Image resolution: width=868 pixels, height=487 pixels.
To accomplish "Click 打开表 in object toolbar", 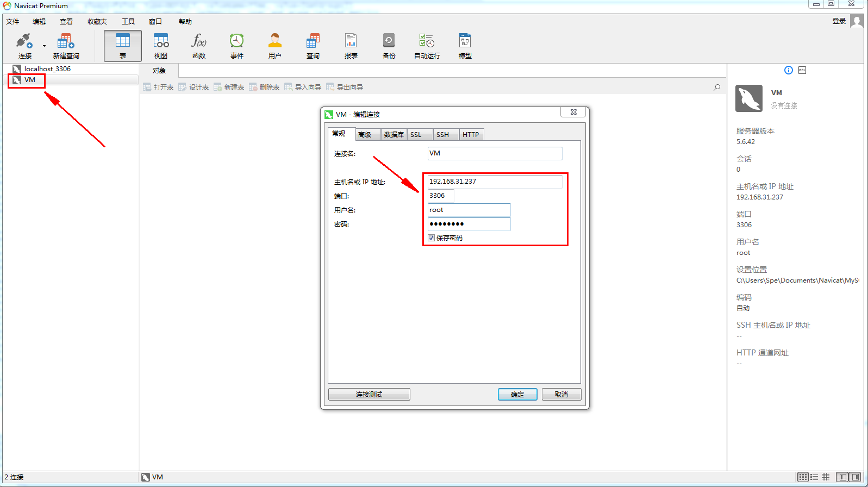I will pyautogui.click(x=158, y=87).
